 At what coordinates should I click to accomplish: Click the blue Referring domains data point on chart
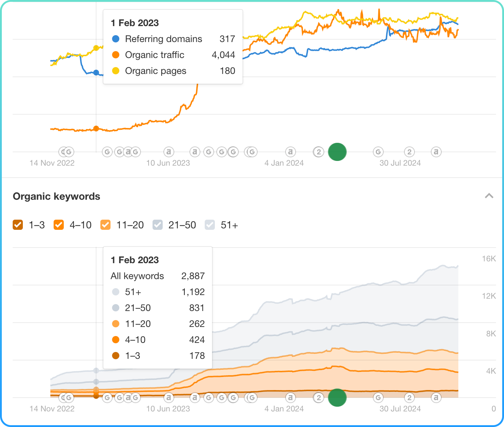[x=96, y=72]
